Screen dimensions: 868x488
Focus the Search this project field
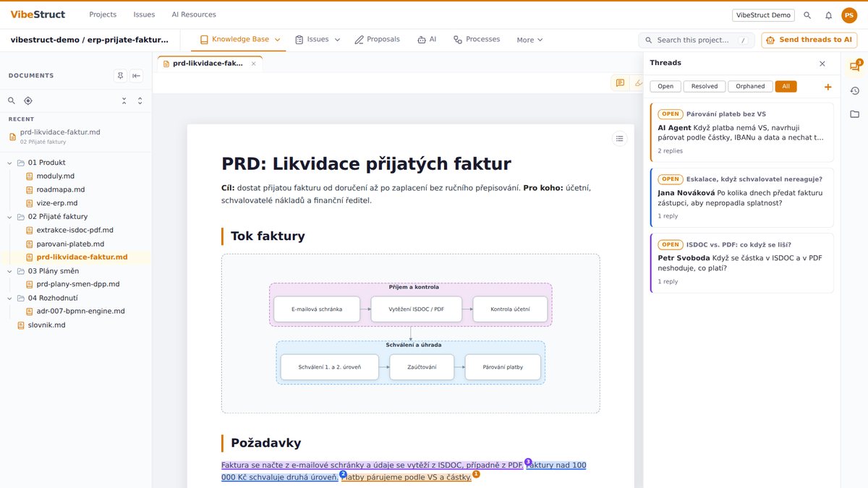click(x=697, y=40)
